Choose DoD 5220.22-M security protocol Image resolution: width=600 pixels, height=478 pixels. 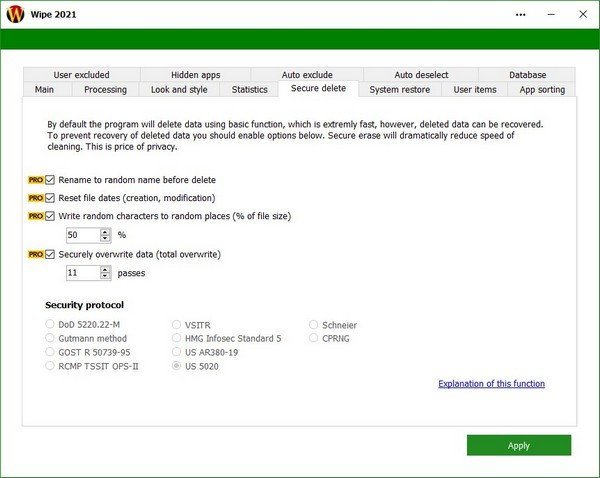(x=50, y=325)
